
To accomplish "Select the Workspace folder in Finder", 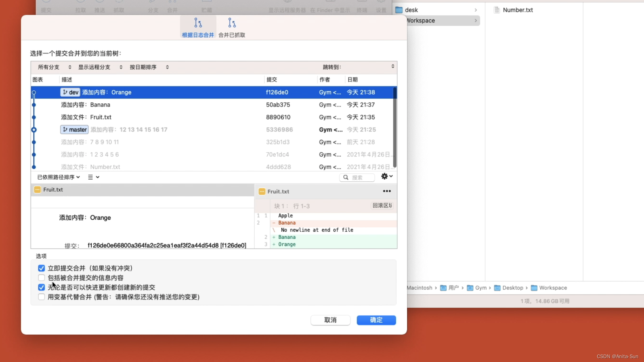I will click(442, 21).
